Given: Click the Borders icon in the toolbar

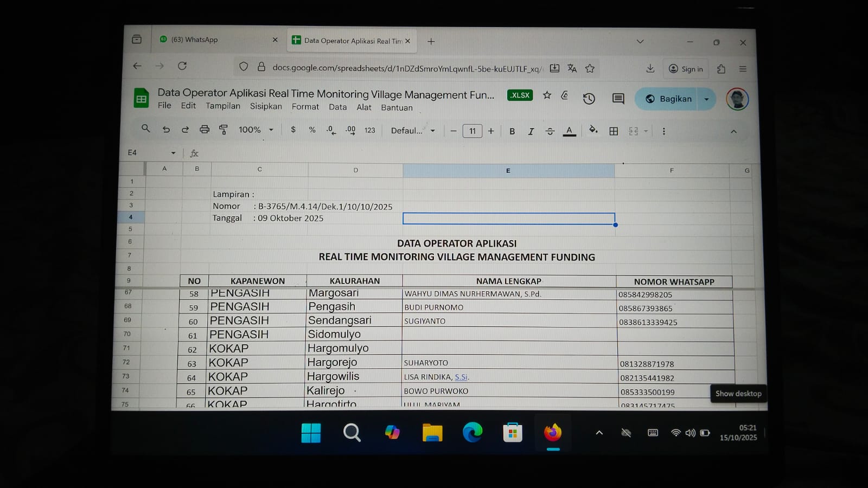Looking at the screenshot, I should [614, 131].
